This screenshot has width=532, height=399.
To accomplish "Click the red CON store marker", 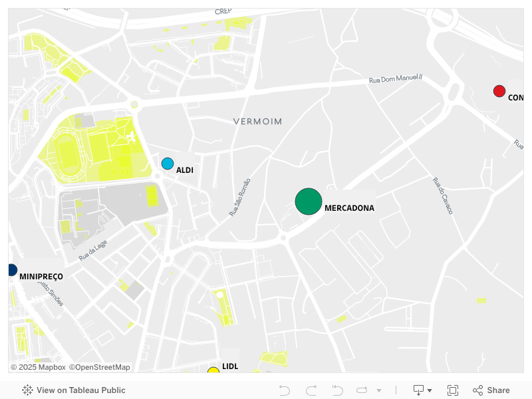I will point(499,91).
